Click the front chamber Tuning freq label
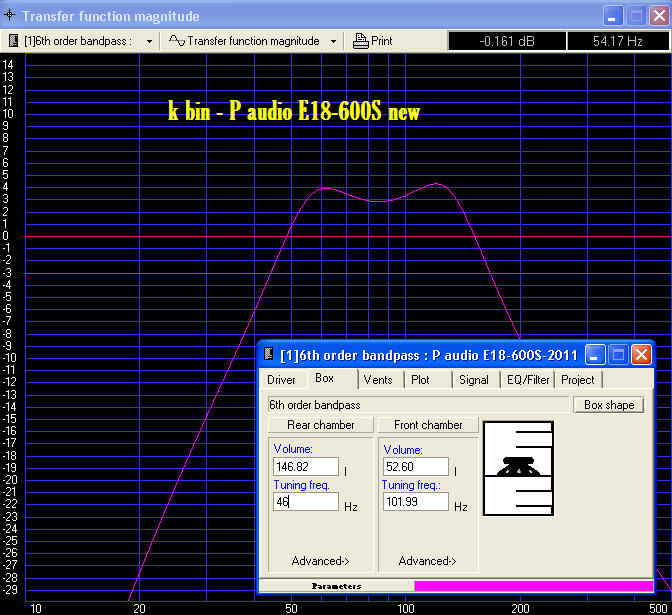 point(411,485)
